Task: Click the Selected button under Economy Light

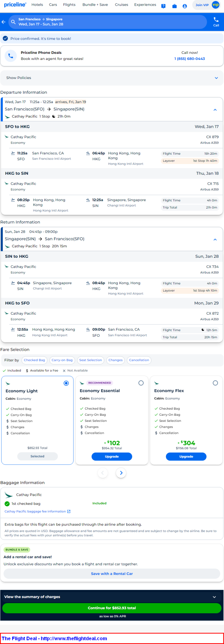Action: pyautogui.click(x=37, y=456)
